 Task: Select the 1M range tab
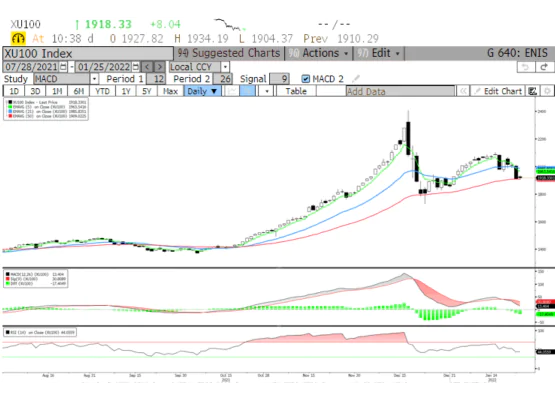pyautogui.click(x=57, y=91)
